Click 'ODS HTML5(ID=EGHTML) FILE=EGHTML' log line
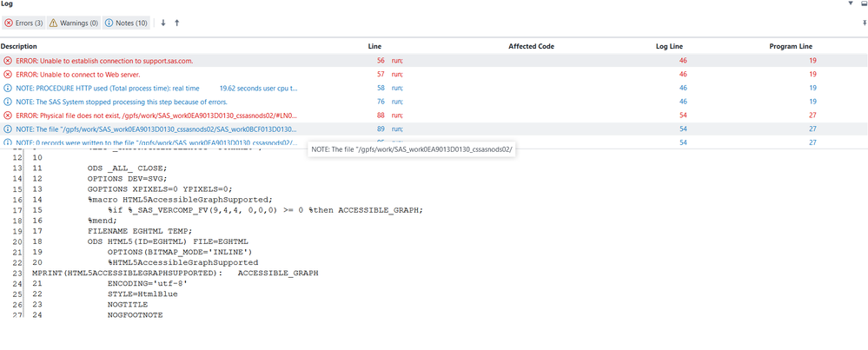The width and height of the screenshot is (868, 350). tap(168, 241)
